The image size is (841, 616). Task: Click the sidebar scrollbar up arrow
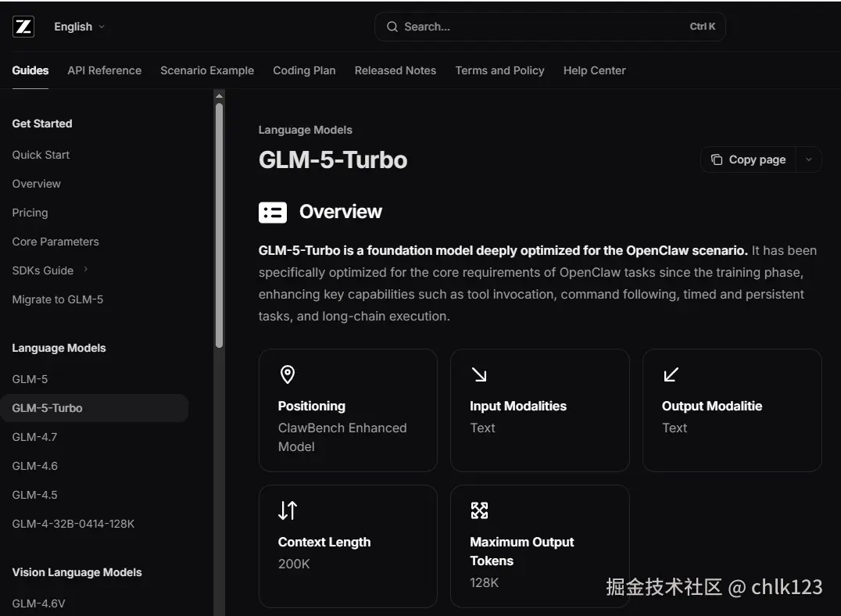click(x=219, y=96)
